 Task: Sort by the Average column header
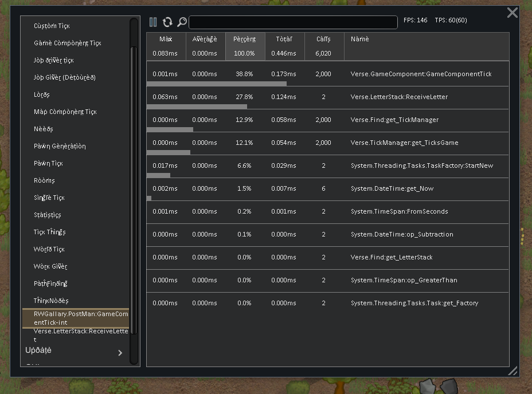205,39
